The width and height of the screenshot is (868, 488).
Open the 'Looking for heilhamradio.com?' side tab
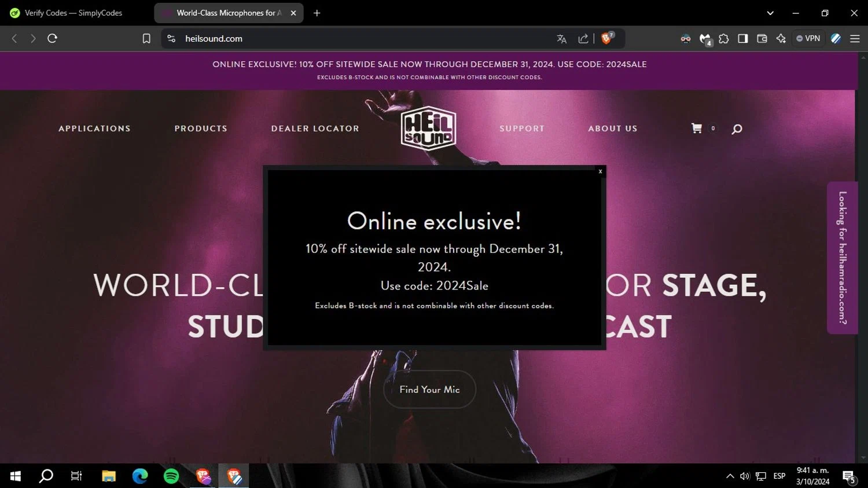pyautogui.click(x=842, y=258)
